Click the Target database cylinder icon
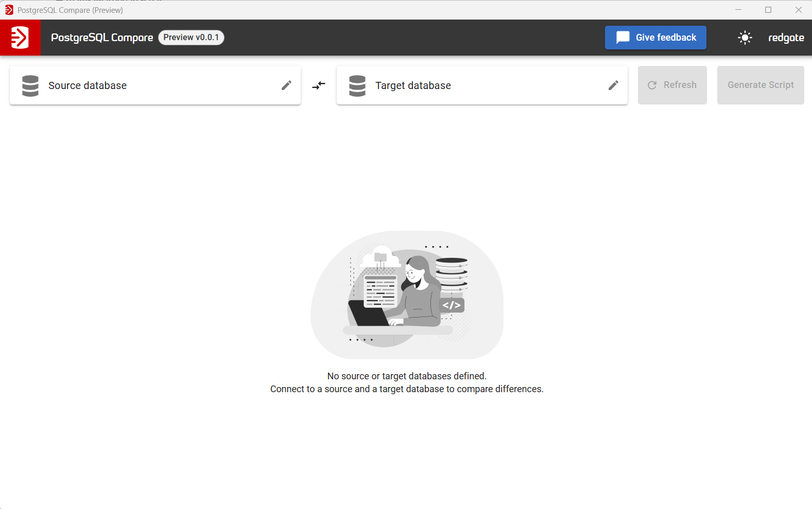The width and height of the screenshot is (812, 509). point(357,85)
